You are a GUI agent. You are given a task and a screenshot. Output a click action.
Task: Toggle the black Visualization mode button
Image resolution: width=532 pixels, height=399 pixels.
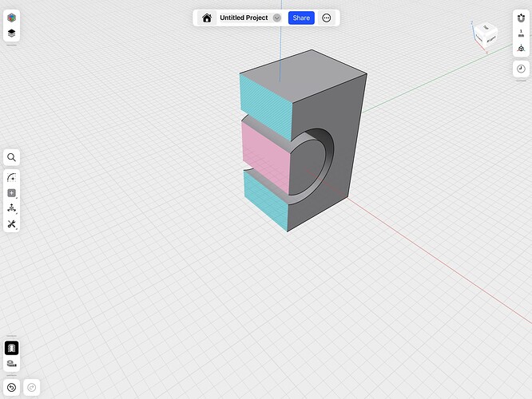click(x=11, y=348)
